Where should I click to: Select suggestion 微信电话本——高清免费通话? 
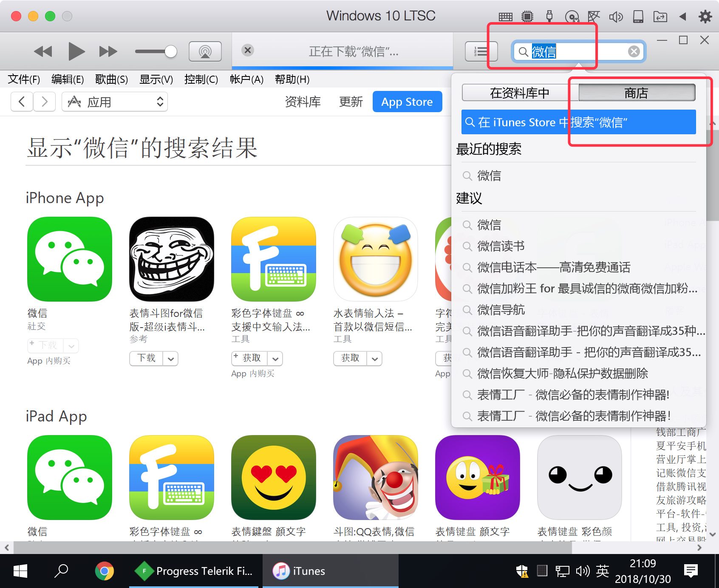(x=578, y=268)
